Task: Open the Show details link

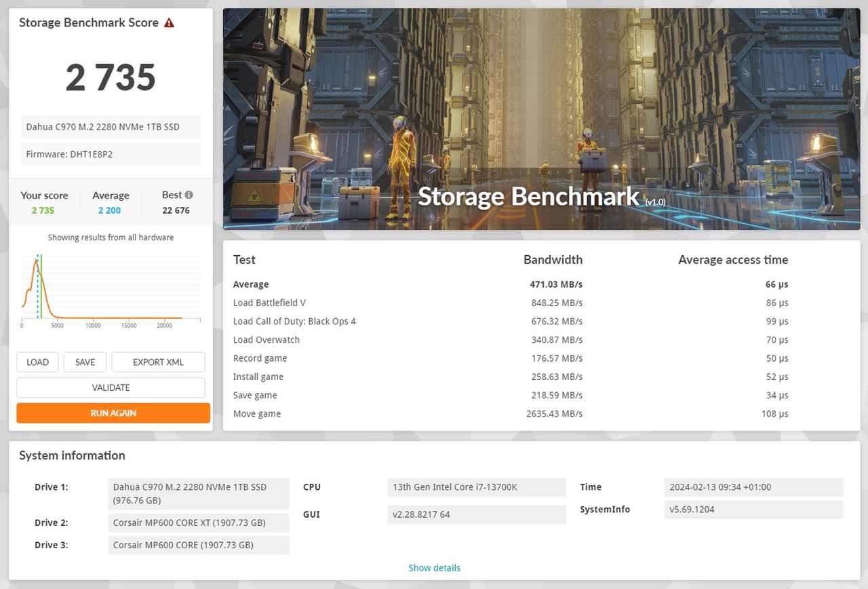Action: coord(434,568)
